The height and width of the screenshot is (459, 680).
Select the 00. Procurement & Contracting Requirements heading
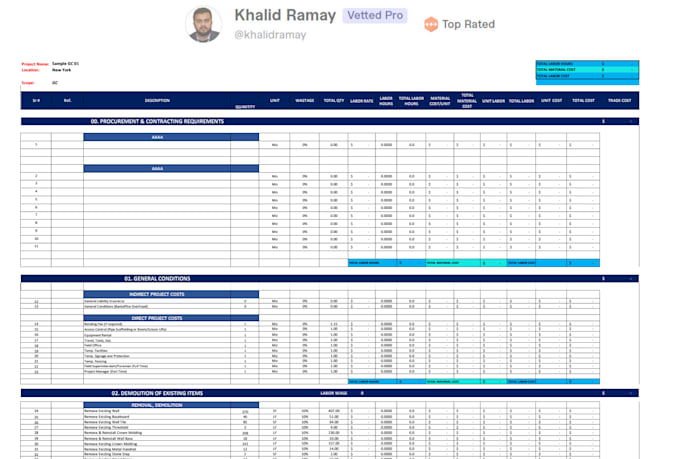pos(157,121)
